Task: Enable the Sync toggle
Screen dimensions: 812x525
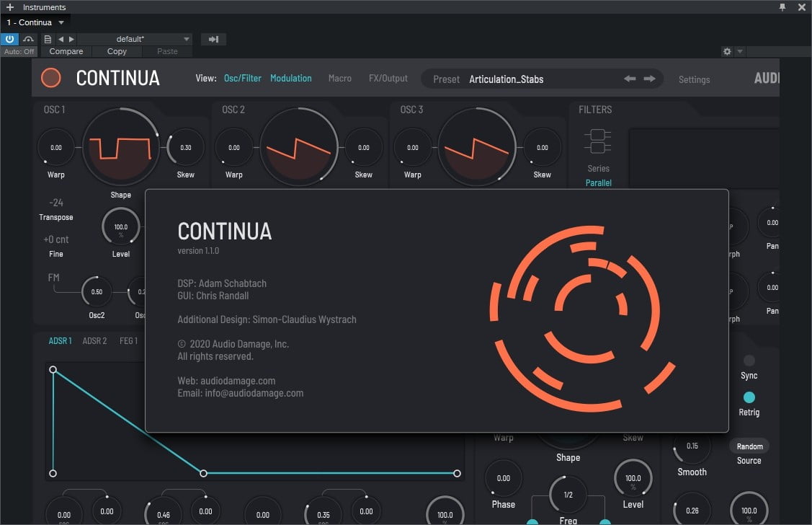Action: (749, 360)
